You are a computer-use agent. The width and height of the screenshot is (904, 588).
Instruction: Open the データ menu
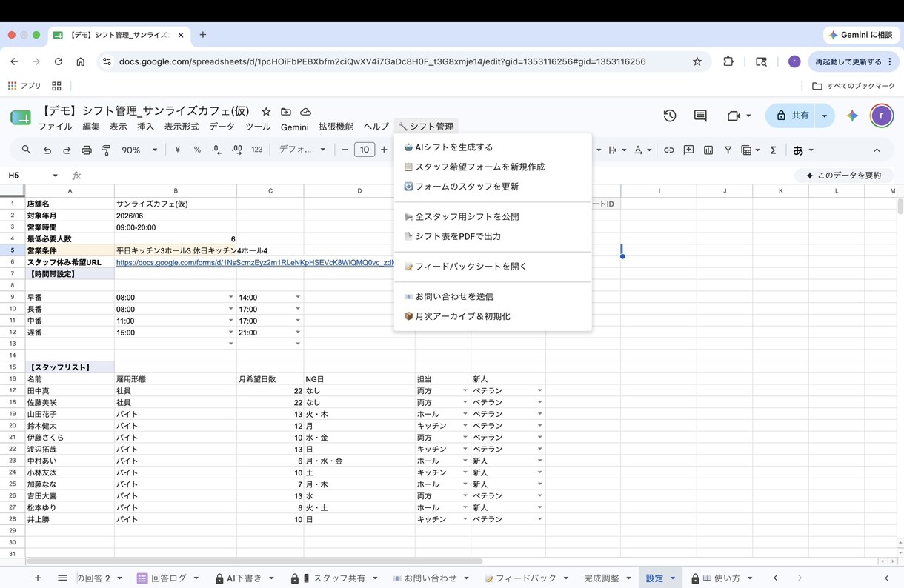click(x=222, y=127)
